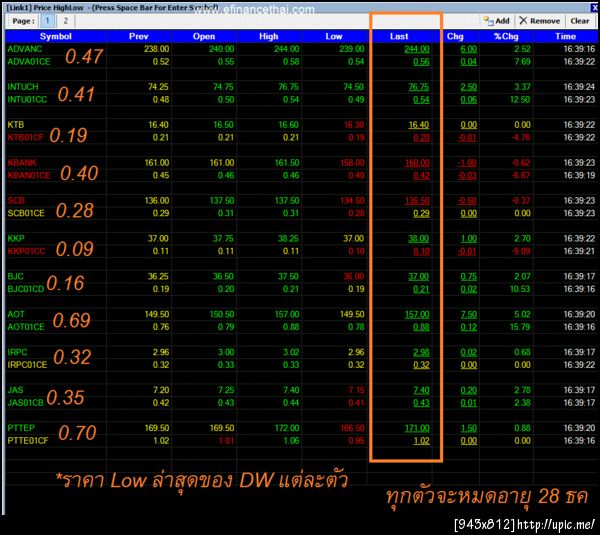Select the JAS symbol
This screenshot has height=535, width=600.
16,390
